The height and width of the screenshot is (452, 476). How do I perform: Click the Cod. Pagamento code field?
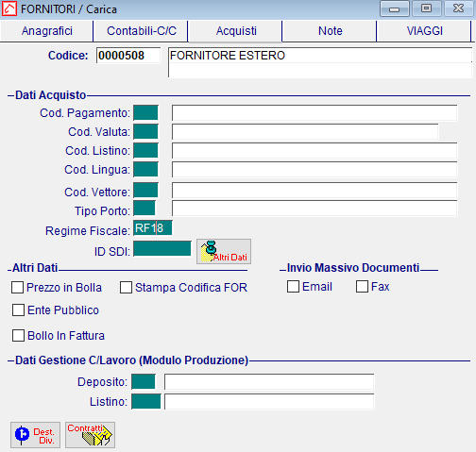tap(145, 113)
